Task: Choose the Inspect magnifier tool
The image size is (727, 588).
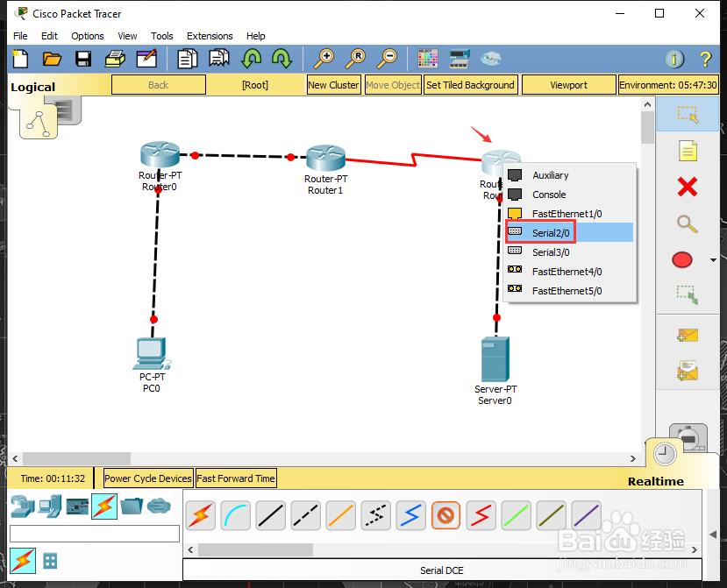Action: (x=688, y=223)
